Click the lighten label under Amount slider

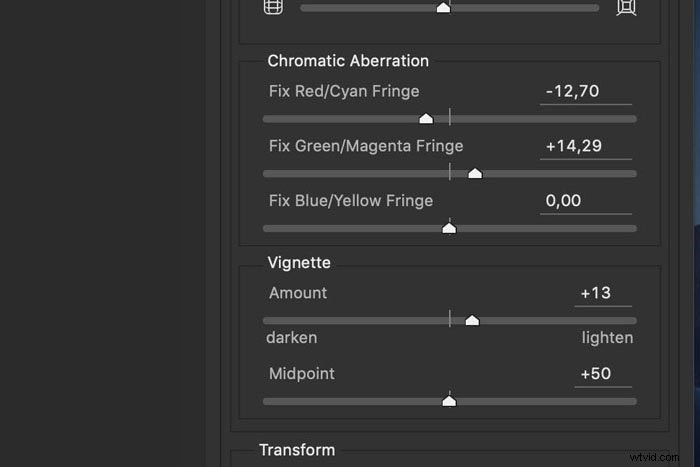(x=607, y=338)
